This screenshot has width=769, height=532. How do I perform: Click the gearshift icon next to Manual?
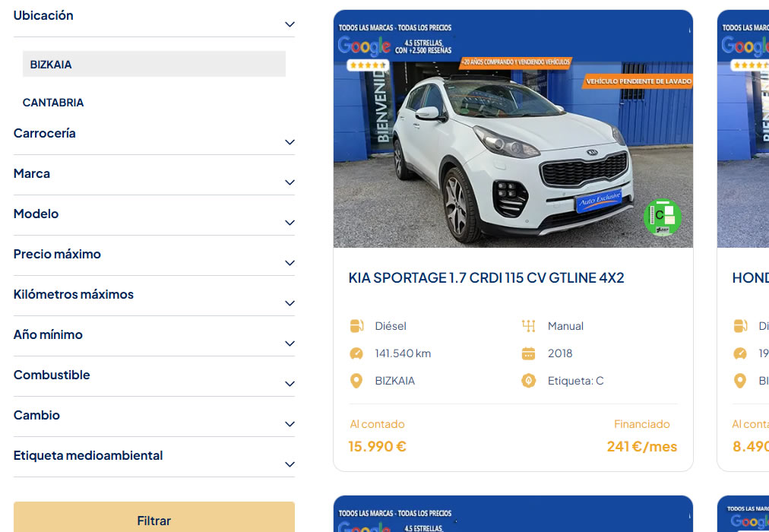[x=529, y=326]
